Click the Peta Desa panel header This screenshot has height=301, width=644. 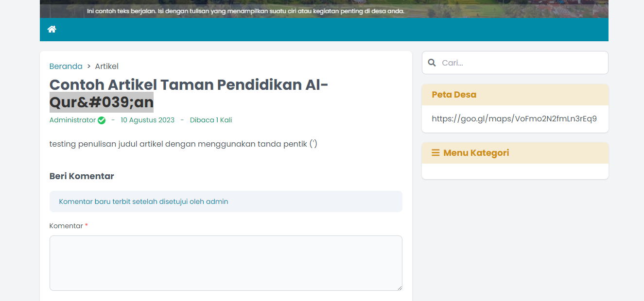tap(453, 95)
